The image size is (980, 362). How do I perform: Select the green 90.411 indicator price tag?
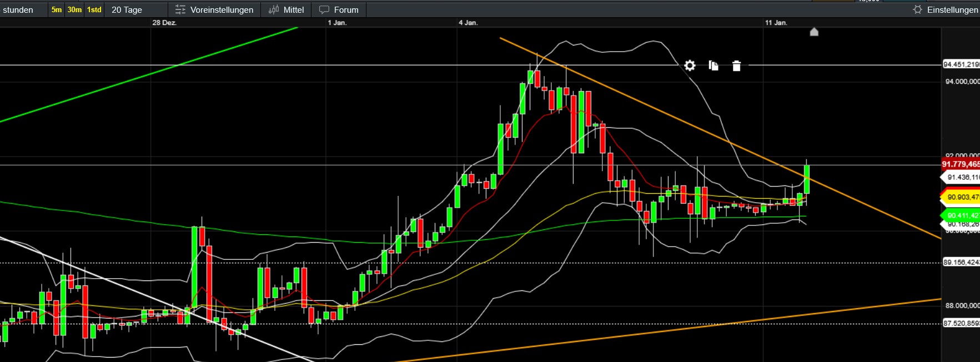pyautogui.click(x=962, y=215)
